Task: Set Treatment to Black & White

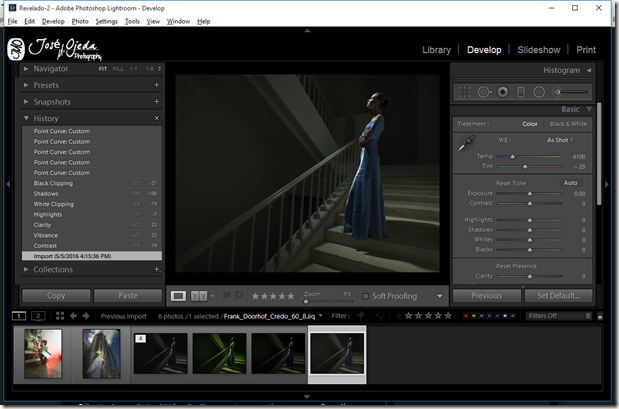Action: click(568, 124)
